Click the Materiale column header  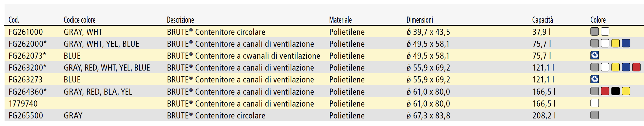point(340,20)
